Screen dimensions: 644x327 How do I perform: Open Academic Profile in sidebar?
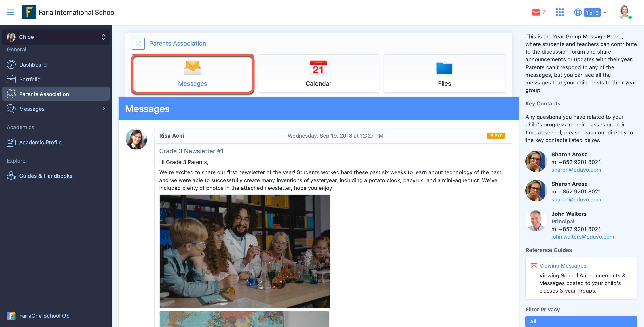click(56, 142)
